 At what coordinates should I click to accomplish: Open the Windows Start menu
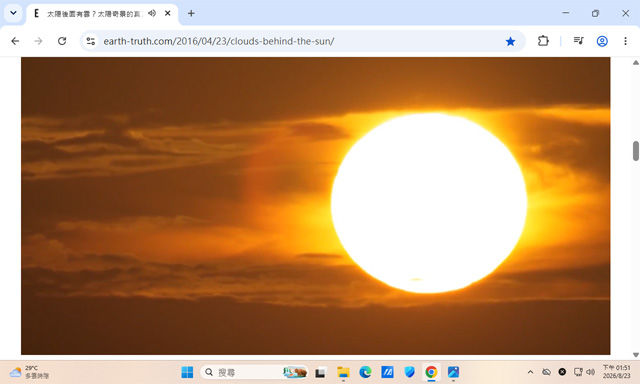pyautogui.click(x=187, y=372)
